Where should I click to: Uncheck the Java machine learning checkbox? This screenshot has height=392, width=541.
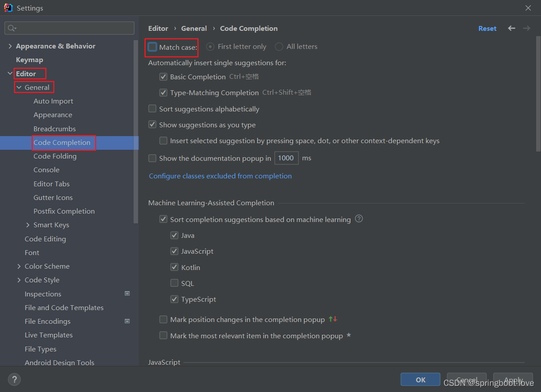175,235
